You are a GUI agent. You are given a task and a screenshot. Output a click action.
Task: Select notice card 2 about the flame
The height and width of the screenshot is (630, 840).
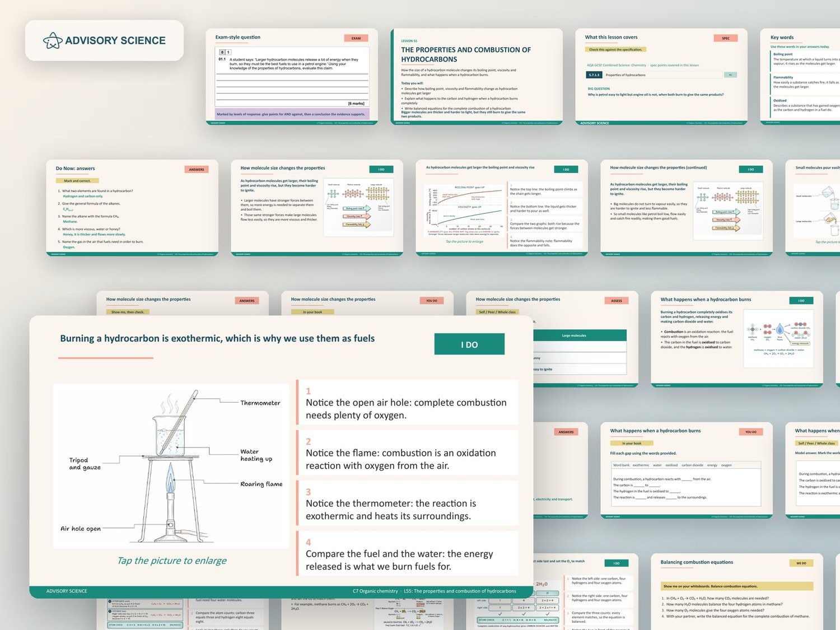[x=407, y=453]
